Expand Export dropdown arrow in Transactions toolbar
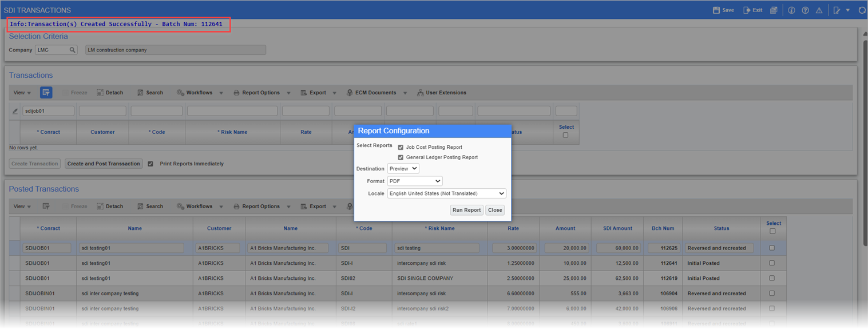 [x=335, y=93]
